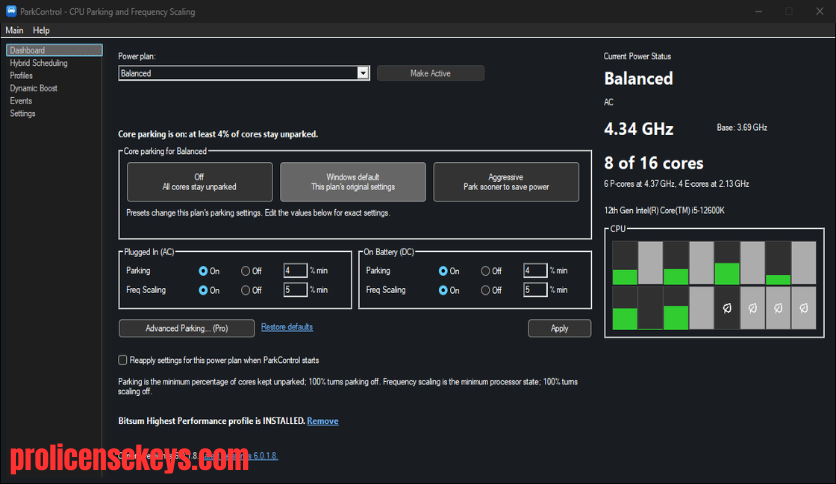Close the ParkControl window
Image resolution: width=836 pixels, height=484 pixels.
(x=819, y=11)
